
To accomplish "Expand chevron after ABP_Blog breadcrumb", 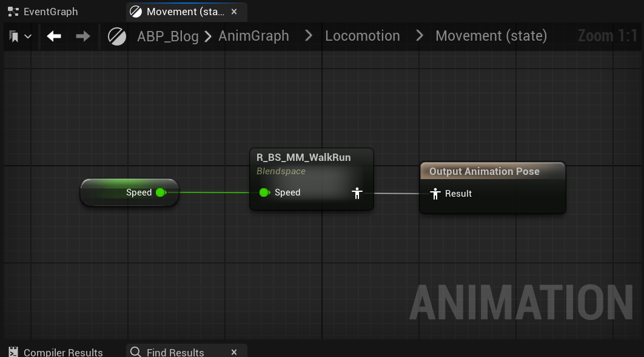I will coord(208,36).
